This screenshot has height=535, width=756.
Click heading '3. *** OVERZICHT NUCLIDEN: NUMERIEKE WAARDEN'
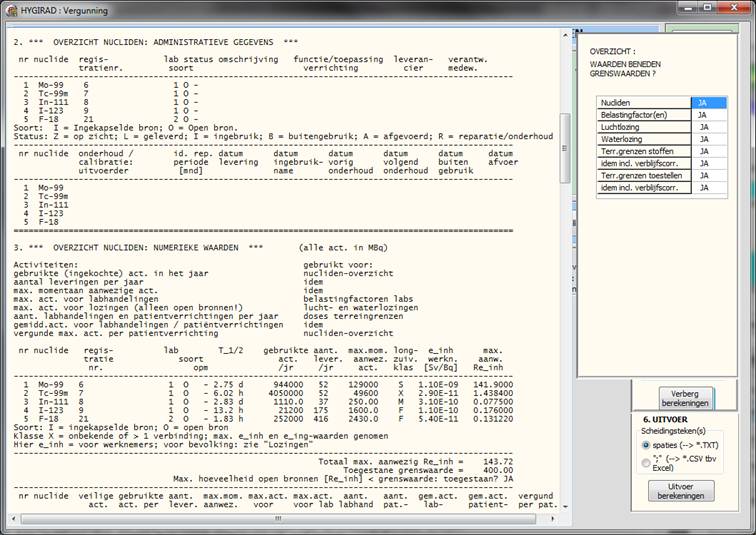tap(138, 247)
